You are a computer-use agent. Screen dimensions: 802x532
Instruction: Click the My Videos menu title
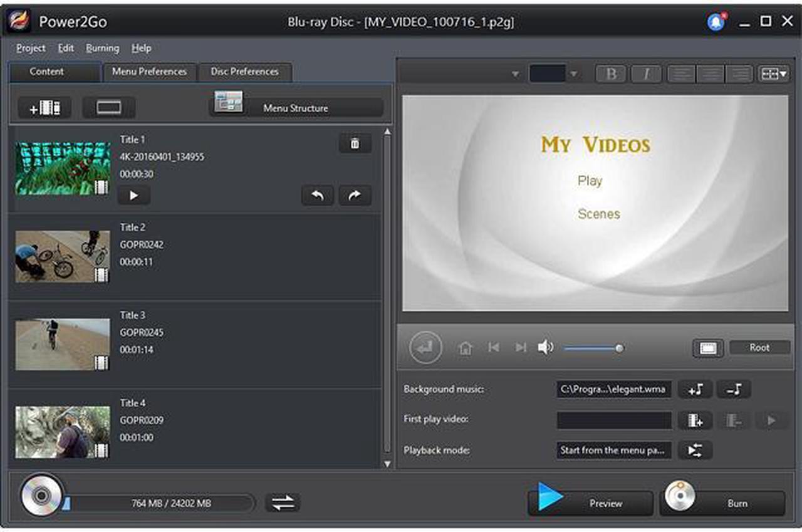tap(595, 145)
